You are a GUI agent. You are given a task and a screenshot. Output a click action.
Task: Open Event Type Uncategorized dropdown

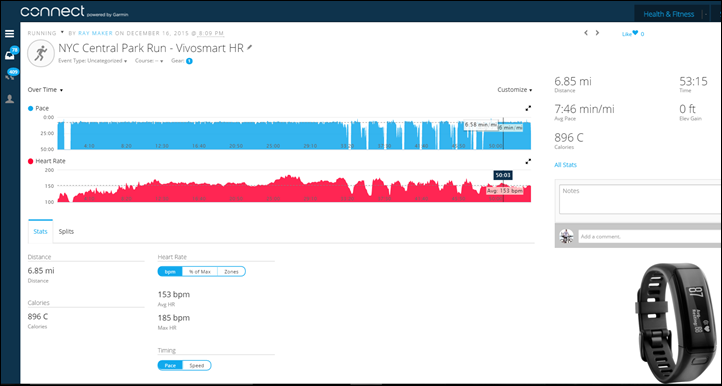[93, 61]
